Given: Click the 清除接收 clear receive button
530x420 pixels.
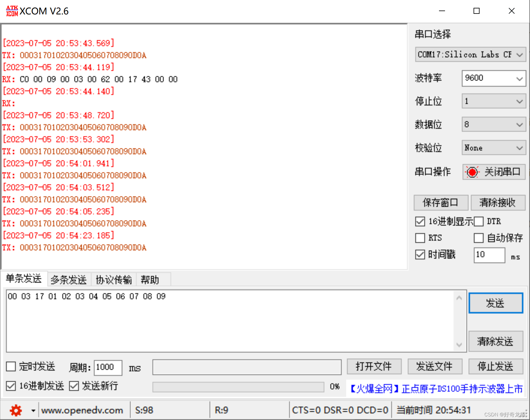Looking at the screenshot, I should coord(498,202).
